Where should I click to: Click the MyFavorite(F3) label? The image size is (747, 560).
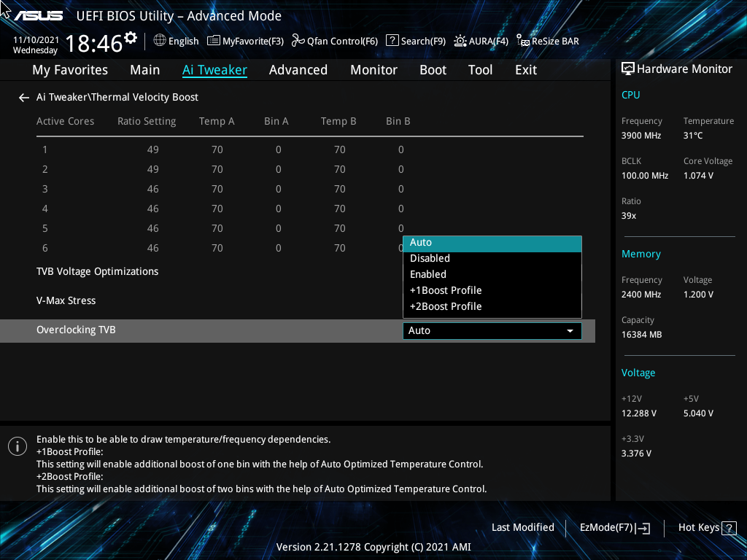click(253, 42)
